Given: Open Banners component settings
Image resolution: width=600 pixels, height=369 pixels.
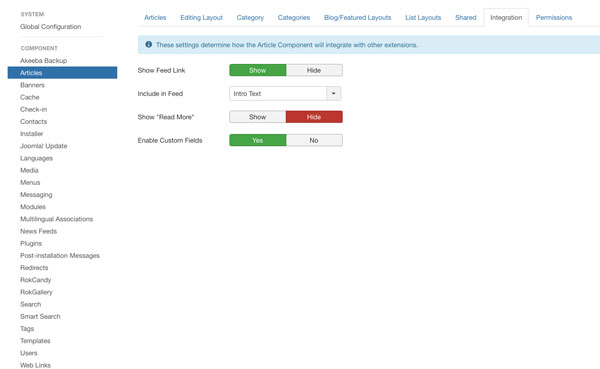Looking at the screenshot, I should coord(32,85).
